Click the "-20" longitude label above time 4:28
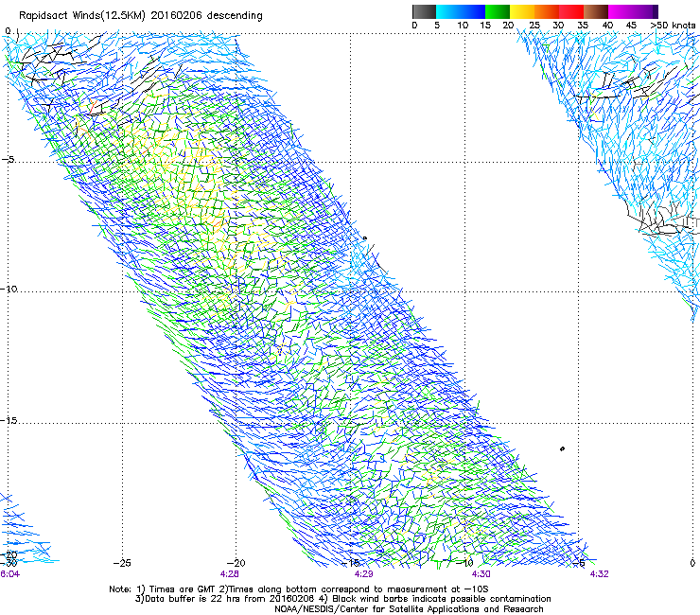 click(236, 563)
